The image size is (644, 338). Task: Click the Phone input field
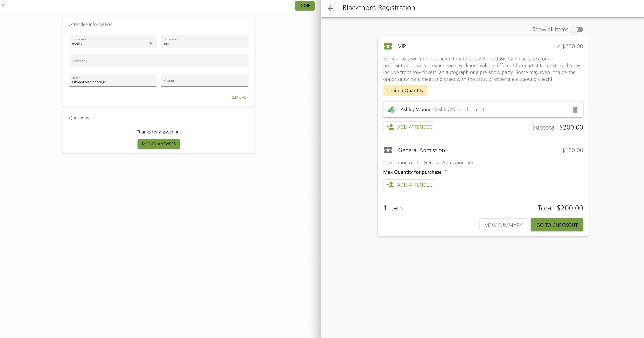pyautogui.click(x=204, y=80)
